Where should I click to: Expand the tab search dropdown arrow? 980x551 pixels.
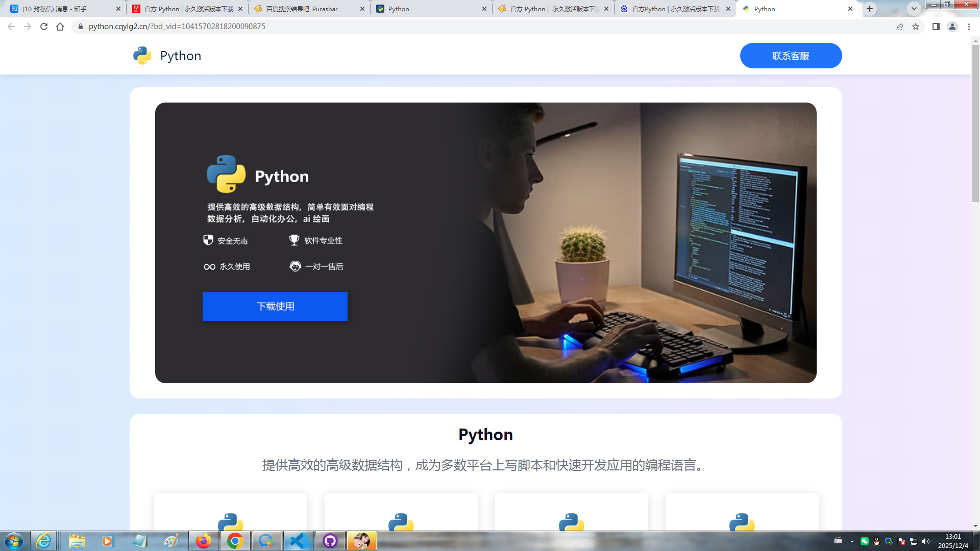(x=914, y=9)
